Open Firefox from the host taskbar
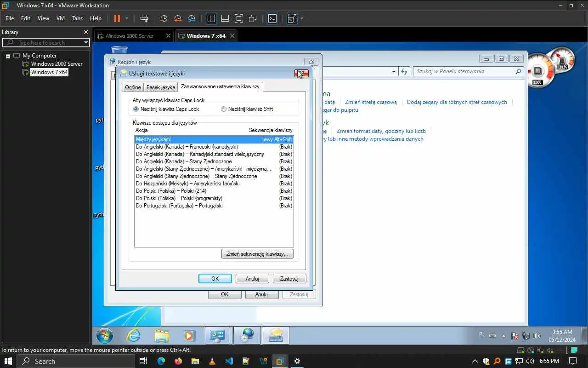 pos(178,361)
